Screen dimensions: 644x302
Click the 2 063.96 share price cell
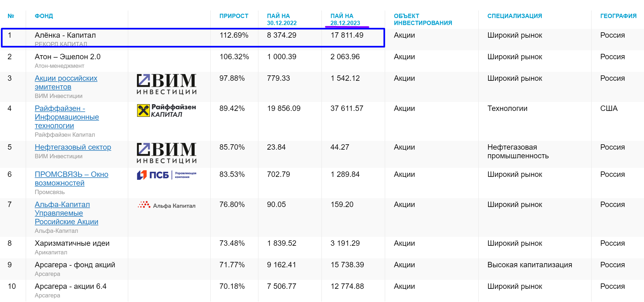345,57
